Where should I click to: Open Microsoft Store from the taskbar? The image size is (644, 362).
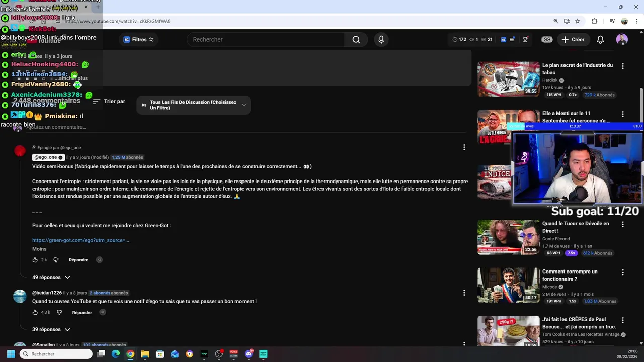click(x=159, y=354)
